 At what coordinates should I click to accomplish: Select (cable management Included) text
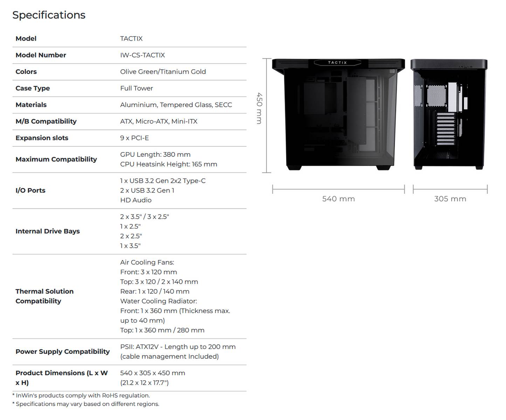click(x=169, y=356)
